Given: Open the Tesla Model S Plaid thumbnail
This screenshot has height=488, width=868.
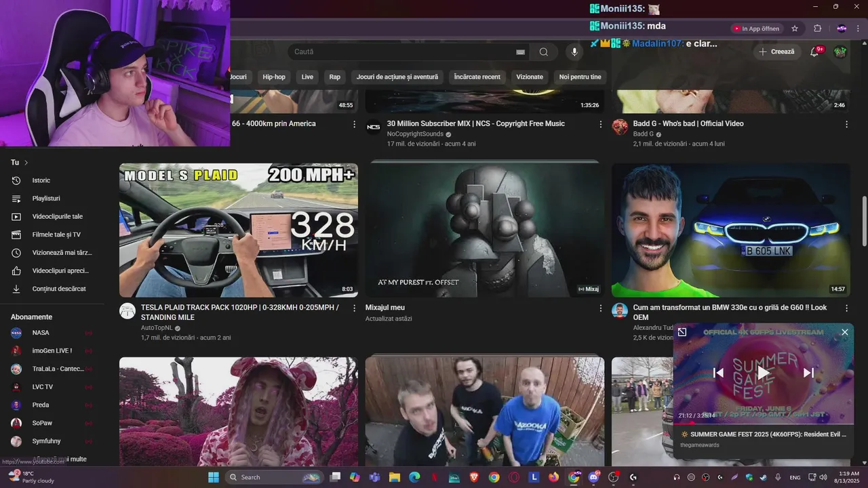Looking at the screenshot, I should [x=239, y=230].
